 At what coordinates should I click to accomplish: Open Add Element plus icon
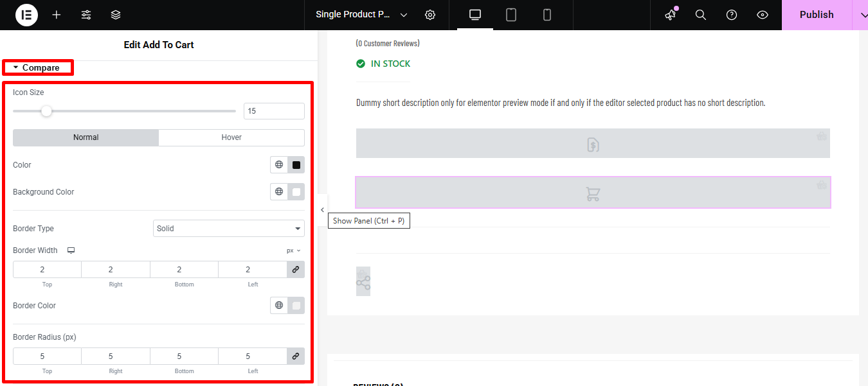coord(57,15)
